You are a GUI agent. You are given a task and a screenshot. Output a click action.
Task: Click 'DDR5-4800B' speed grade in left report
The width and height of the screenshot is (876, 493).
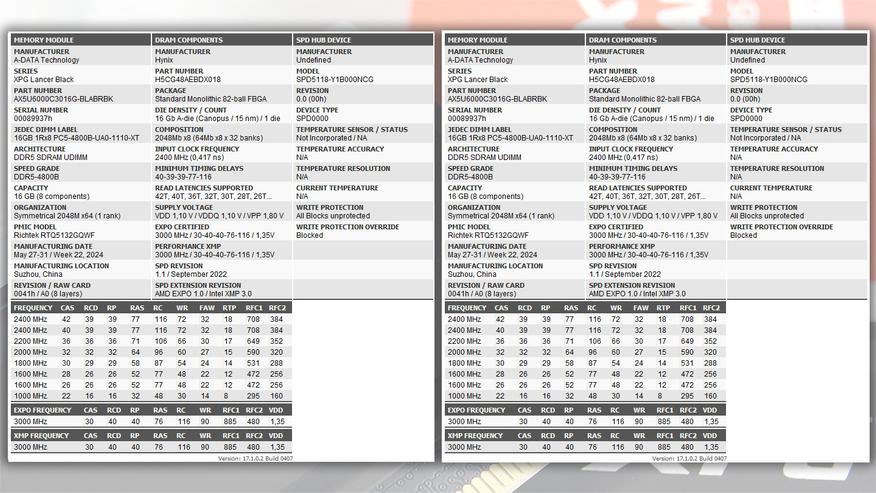(36, 177)
